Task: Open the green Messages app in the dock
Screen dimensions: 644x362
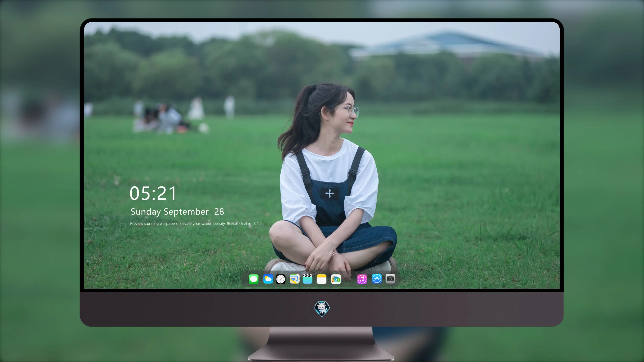Action: 254,279
